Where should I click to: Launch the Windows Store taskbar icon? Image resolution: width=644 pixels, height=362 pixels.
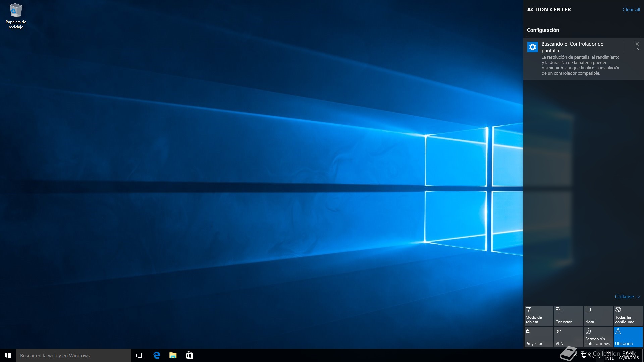pyautogui.click(x=189, y=355)
